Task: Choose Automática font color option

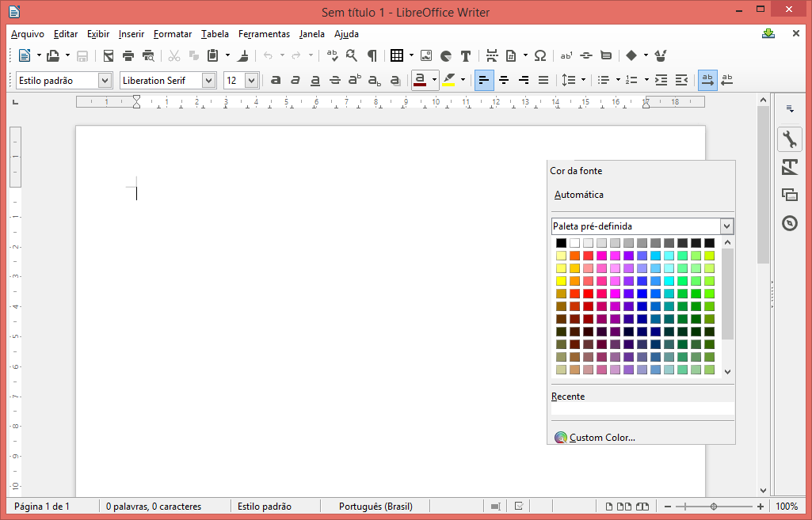Action: [579, 195]
